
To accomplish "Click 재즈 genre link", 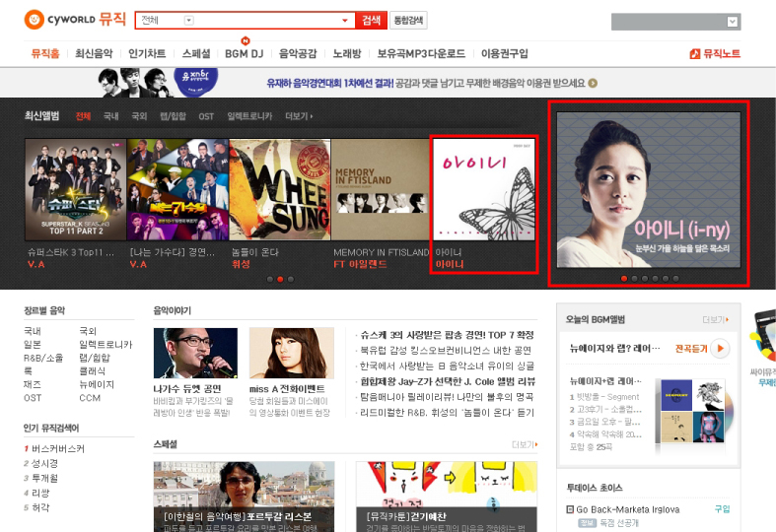I will pos(33,384).
